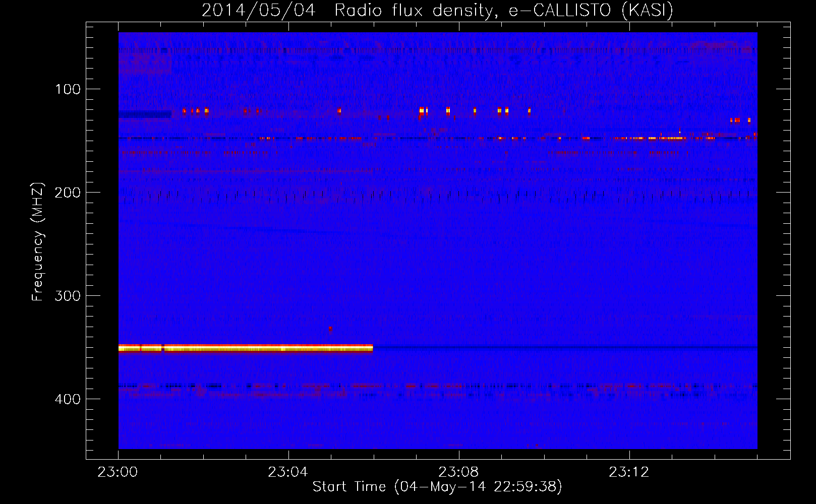816x504 pixels.
Task: Click the 100 frequency tick label
Action: click(68, 89)
